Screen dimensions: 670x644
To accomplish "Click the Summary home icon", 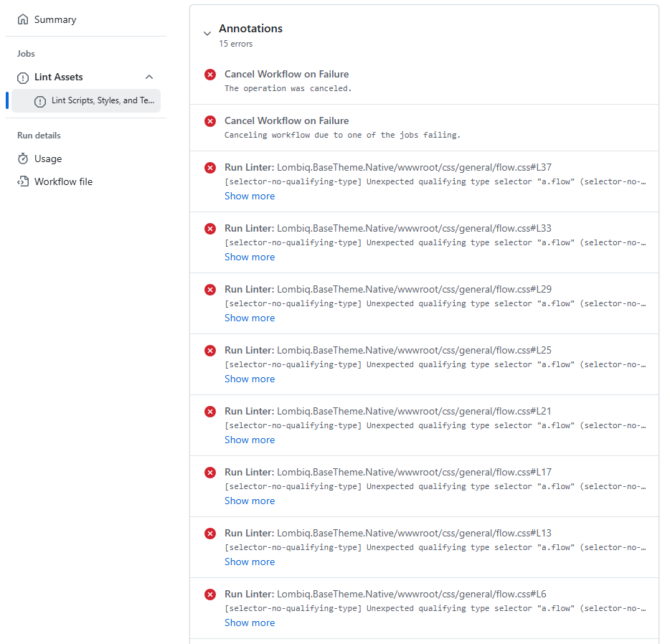I will click(22, 19).
